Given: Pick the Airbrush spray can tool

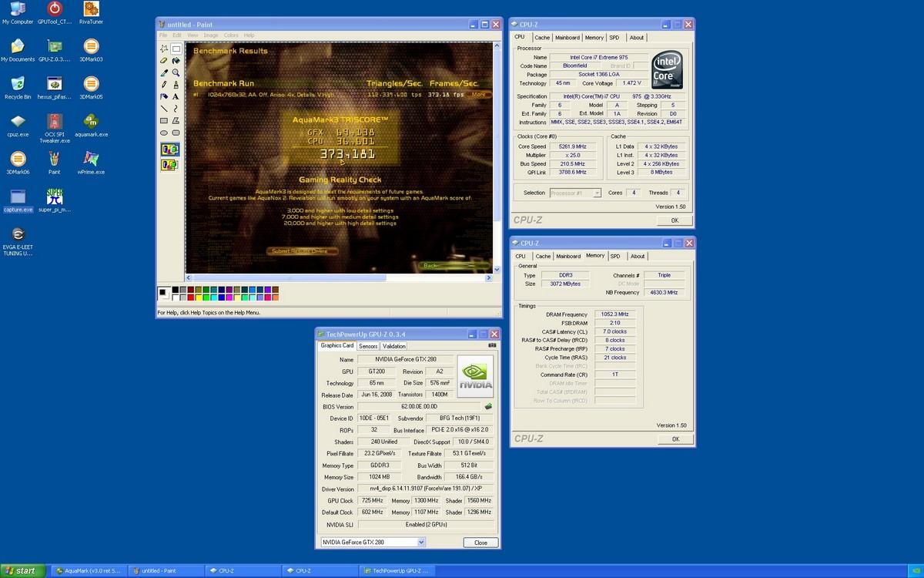Looking at the screenshot, I should coord(164,96).
